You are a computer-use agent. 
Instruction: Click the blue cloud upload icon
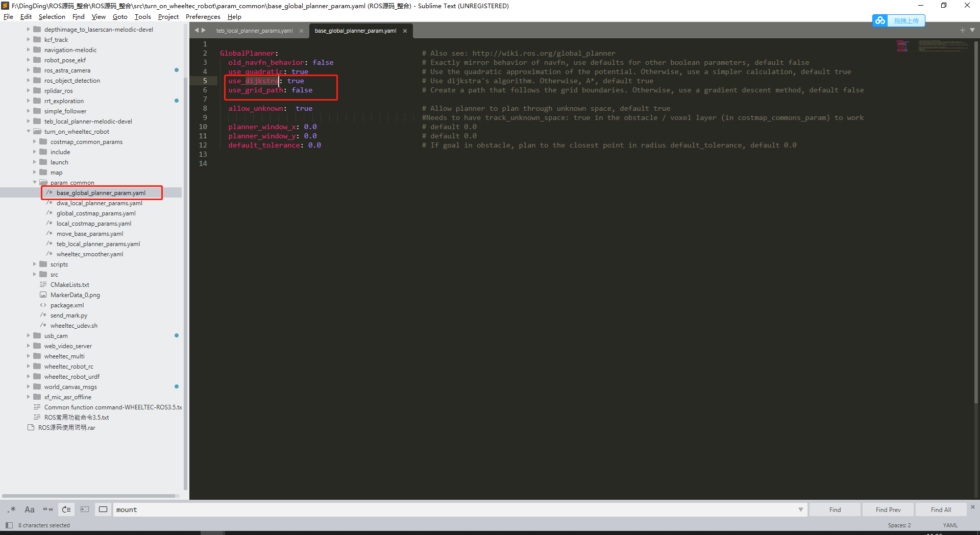click(880, 20)
